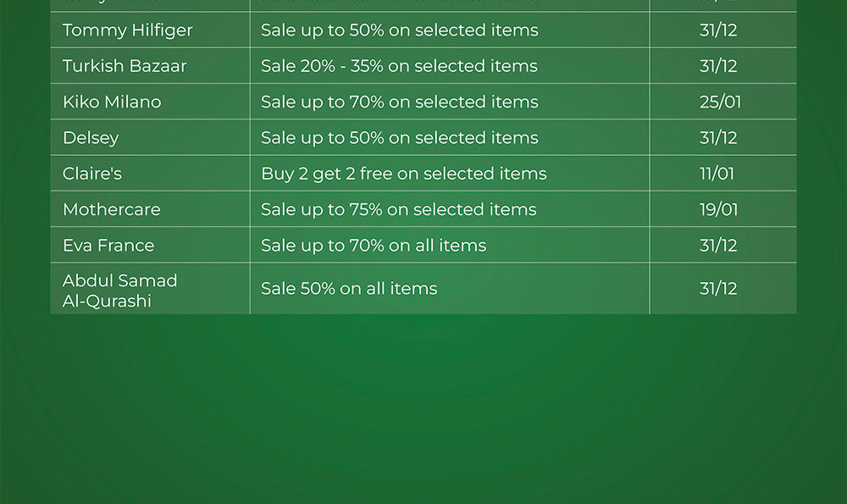Click 'Sale 20% - 35% on selected items'
The image size is (847, 504).
click(399, 66)
